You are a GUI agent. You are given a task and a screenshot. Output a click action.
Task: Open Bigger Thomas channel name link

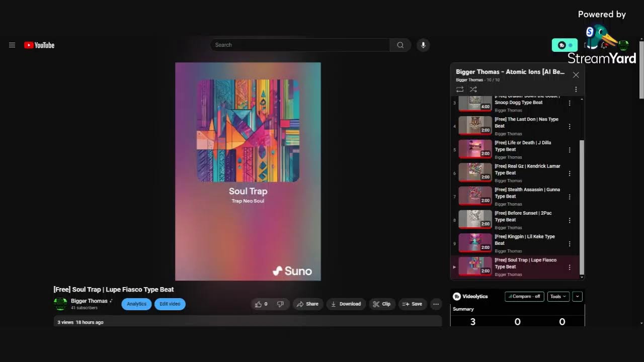[x=89, y=301]
